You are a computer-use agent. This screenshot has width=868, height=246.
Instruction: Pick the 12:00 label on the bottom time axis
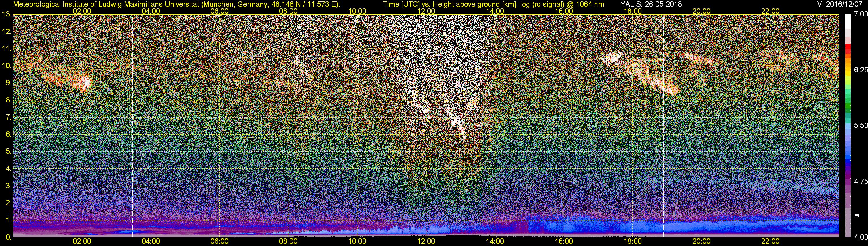click(426, 242)
